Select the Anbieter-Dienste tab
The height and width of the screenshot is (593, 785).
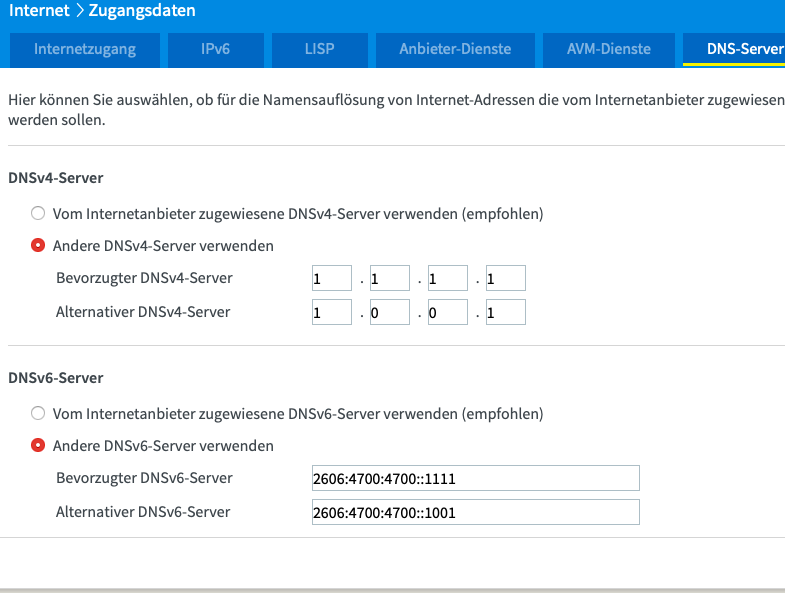[455, 50]
